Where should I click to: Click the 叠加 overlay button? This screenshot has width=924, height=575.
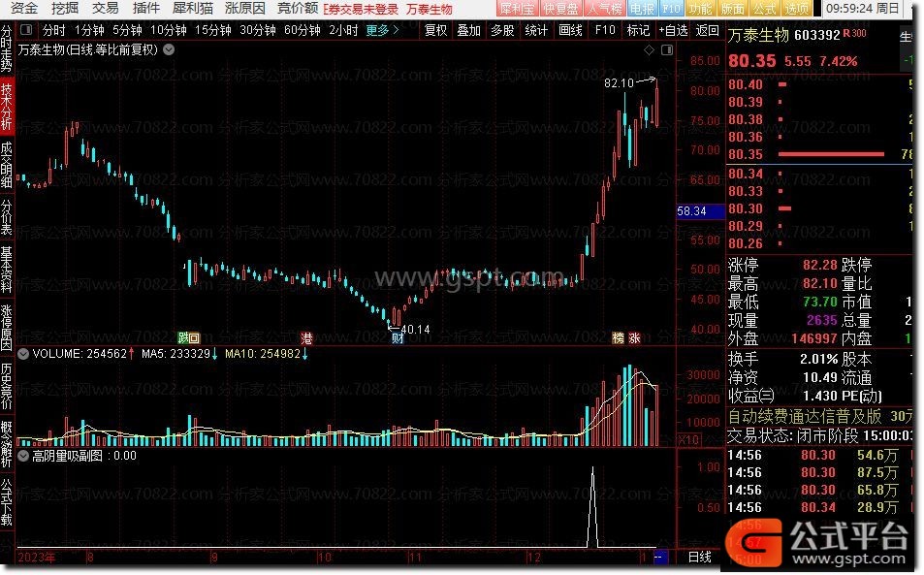(469, 30)
